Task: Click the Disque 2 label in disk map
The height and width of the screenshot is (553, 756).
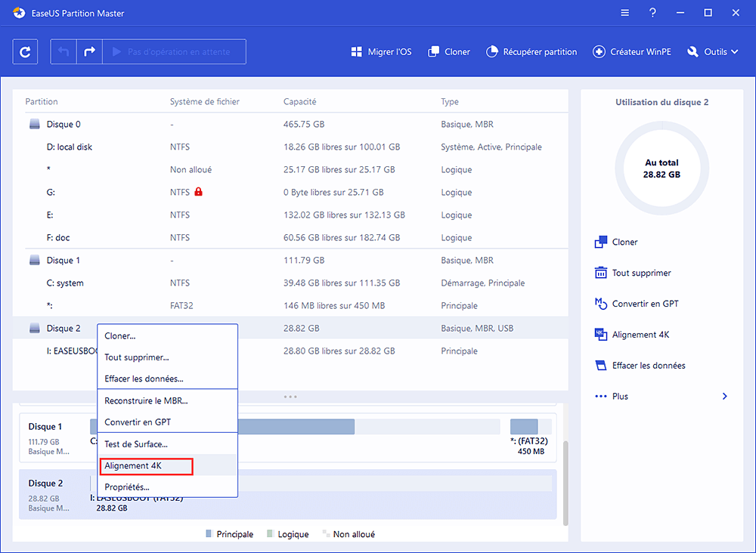Action: click(x=45, y=483)
